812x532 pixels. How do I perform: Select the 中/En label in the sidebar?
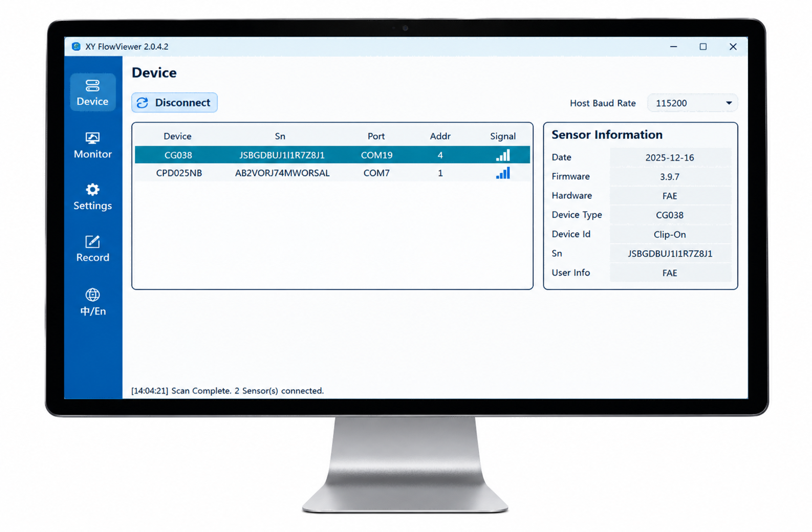tap(93, 311)
